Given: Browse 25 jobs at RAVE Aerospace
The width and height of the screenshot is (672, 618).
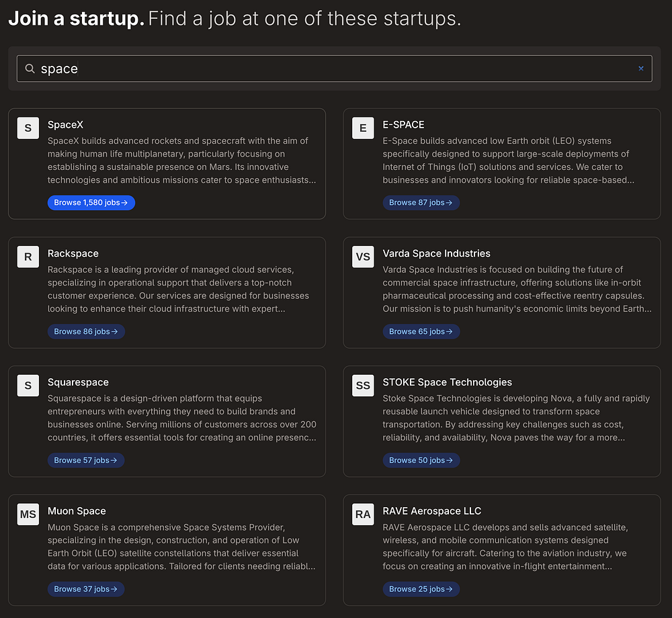Looking at the screenshot, I should click(x=421, y=589).
